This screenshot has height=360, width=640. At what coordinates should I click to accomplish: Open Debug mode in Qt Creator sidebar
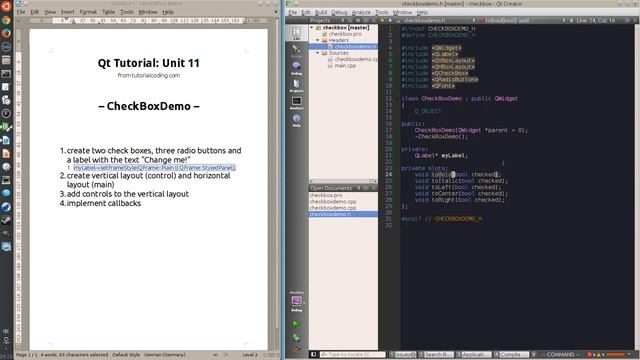point(297,68)
